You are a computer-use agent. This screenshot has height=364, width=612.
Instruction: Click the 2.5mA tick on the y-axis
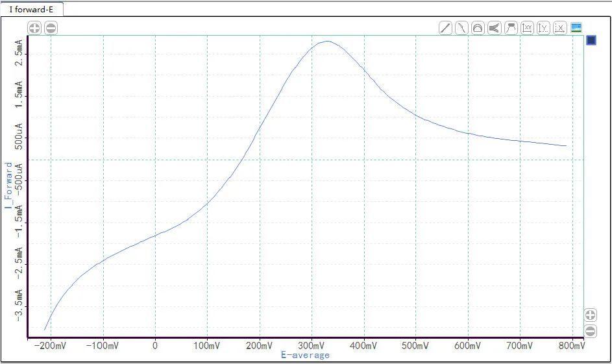19,53
